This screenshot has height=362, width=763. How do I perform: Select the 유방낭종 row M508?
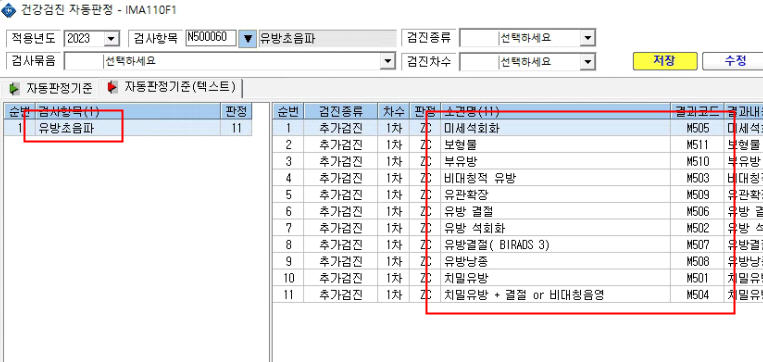(x=518, y=261)
